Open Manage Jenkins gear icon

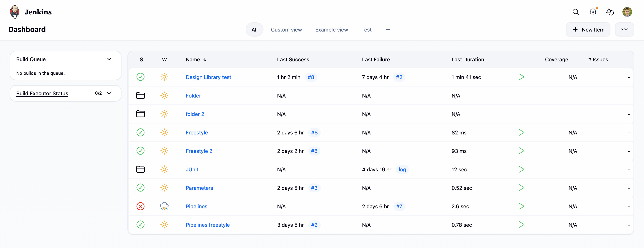point(593,12)
